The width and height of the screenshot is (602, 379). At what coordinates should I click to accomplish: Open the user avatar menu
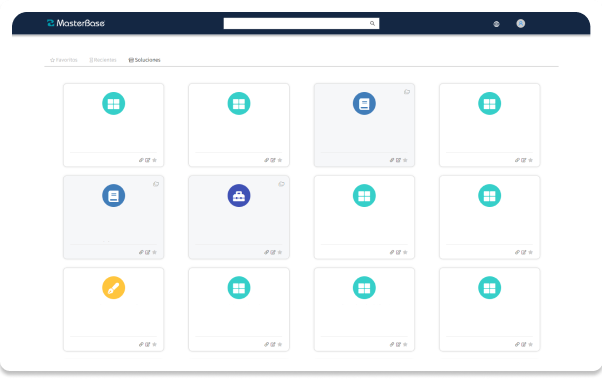pos(520,23)
